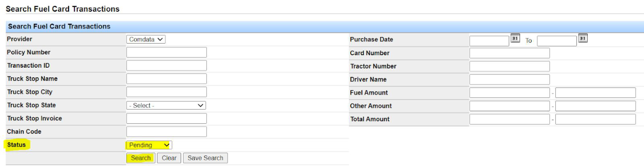
Task: Click the Card Number label text
Action: tap(370, 53)
